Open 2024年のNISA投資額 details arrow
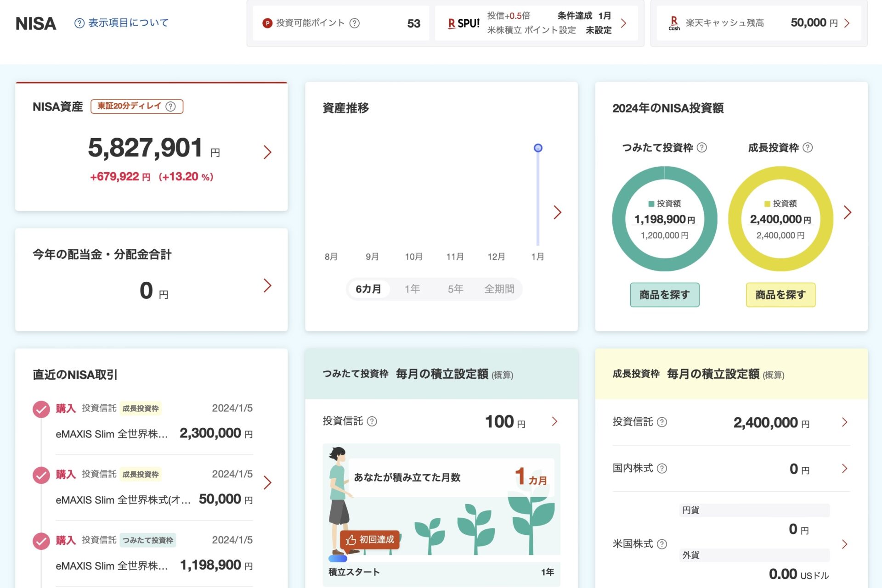 click(x=848, y=212)
